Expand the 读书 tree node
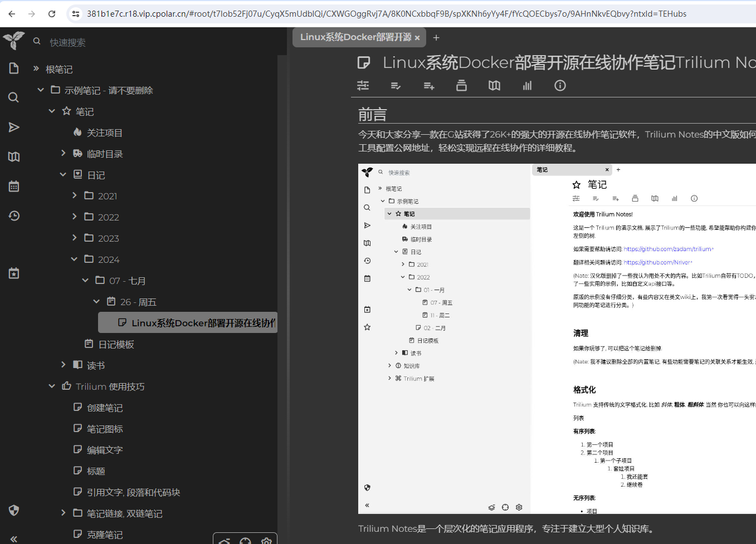The width and height of the screenshot is (756, 544). pos(63,365)
